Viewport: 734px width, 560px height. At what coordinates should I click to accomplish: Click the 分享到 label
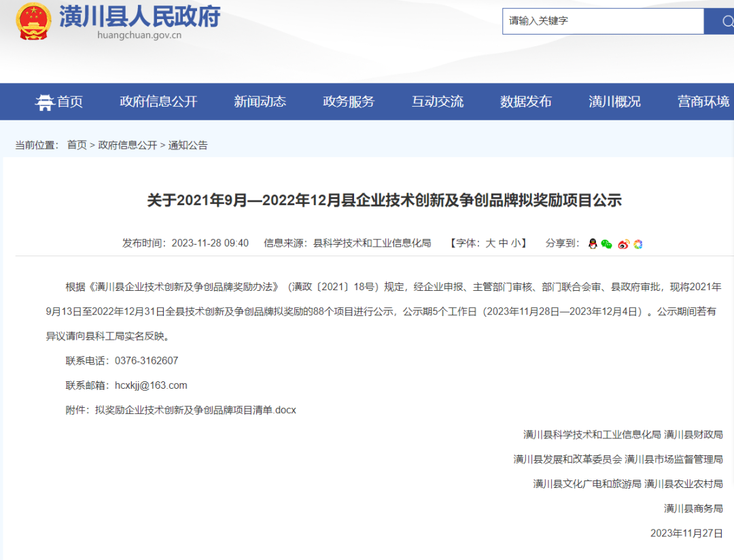562,243
